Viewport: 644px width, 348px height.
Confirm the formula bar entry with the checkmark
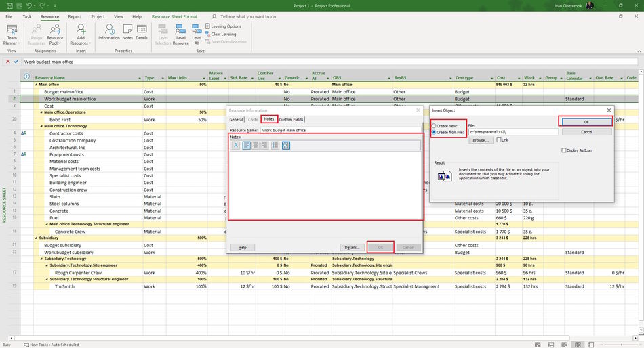pyautogui.click(x=16, y=62)
